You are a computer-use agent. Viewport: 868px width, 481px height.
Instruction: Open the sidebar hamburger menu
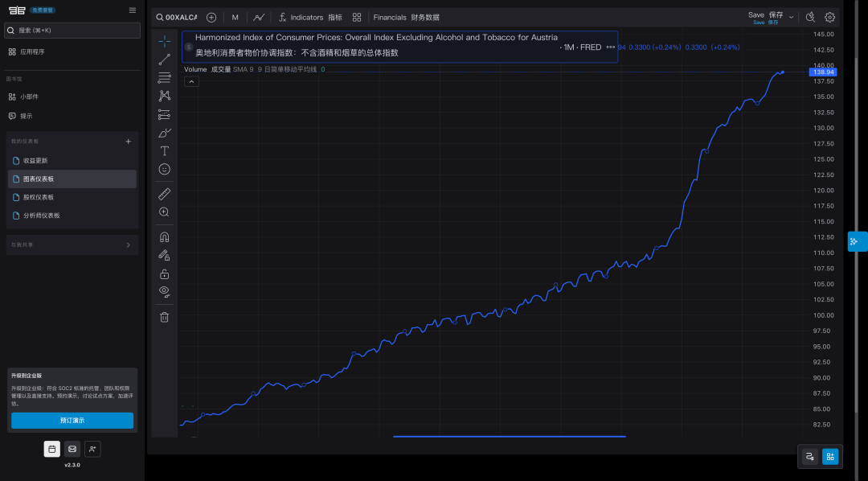pos(133,10)
